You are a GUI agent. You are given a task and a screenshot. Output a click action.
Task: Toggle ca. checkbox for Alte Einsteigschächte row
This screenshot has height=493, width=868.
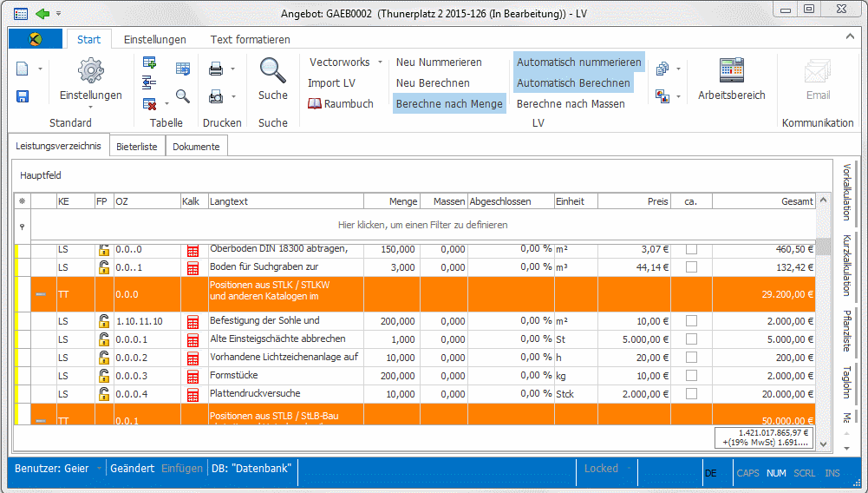pyautogui.click(x=691, y=339)
